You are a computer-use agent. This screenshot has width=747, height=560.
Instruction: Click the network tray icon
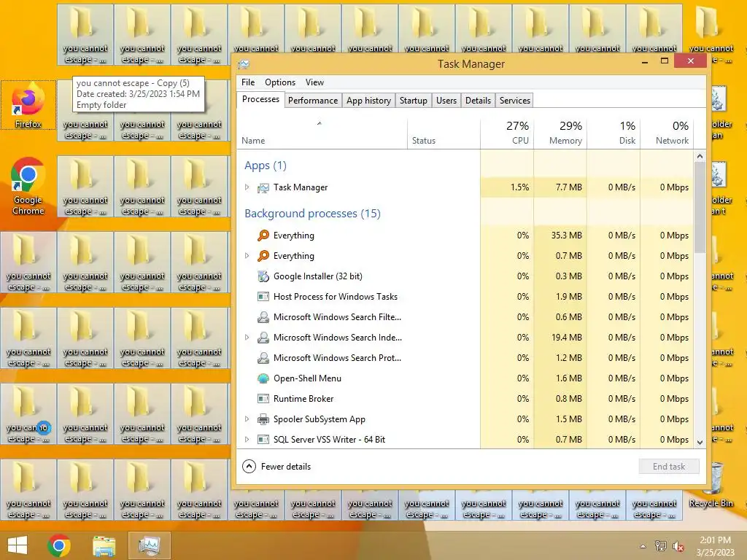pyautogui.click(x=661, y=546)
